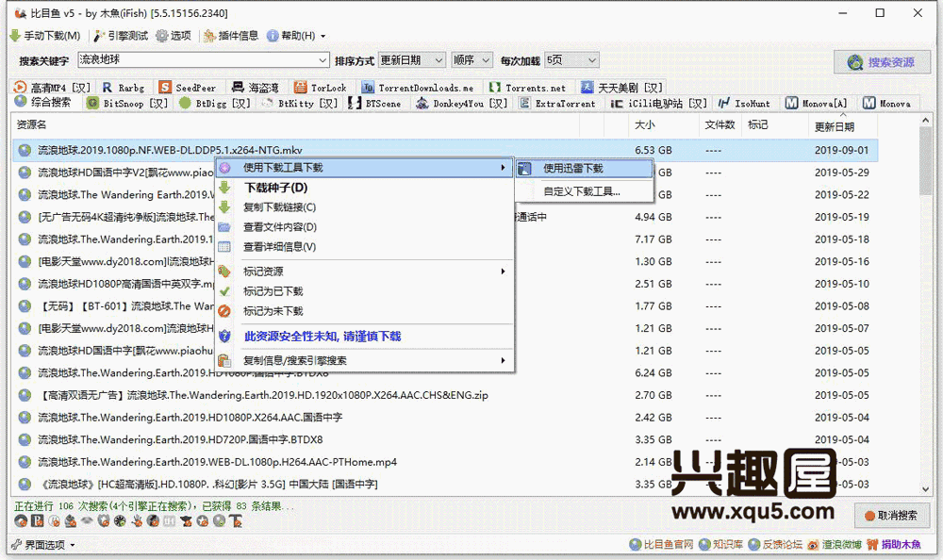Viewport: 943px width, 560px height.
Task: Sort by the 大小 column header
Action: (663, 125)
